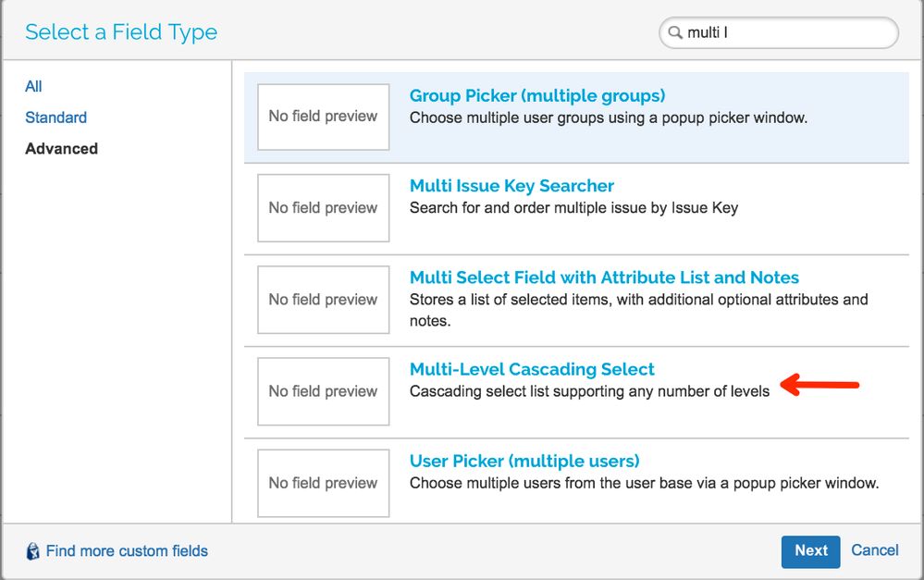Viewport: 924px width, 580px height.
Task: Click Multi-Level Cascading Select preview thumbnail
Action: [x=323, y=391]
